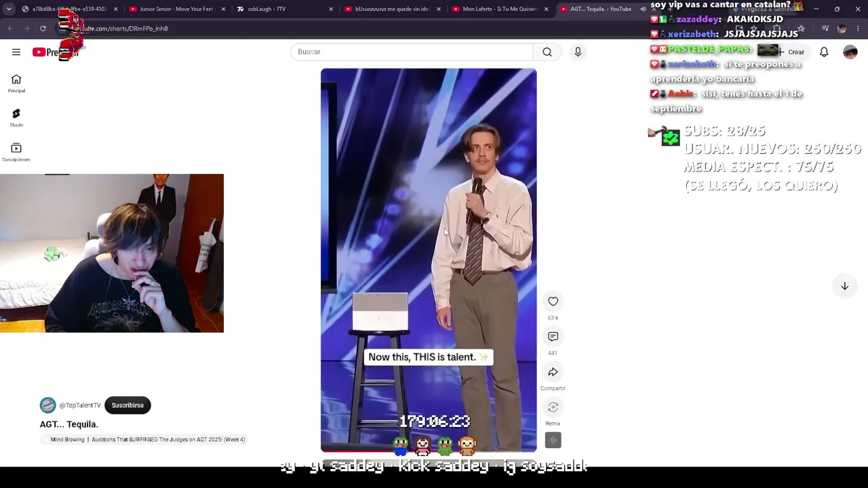The height and width of the screenshot is (488, 868).
Task: Go forward in the browser
Action: [26, 28]
